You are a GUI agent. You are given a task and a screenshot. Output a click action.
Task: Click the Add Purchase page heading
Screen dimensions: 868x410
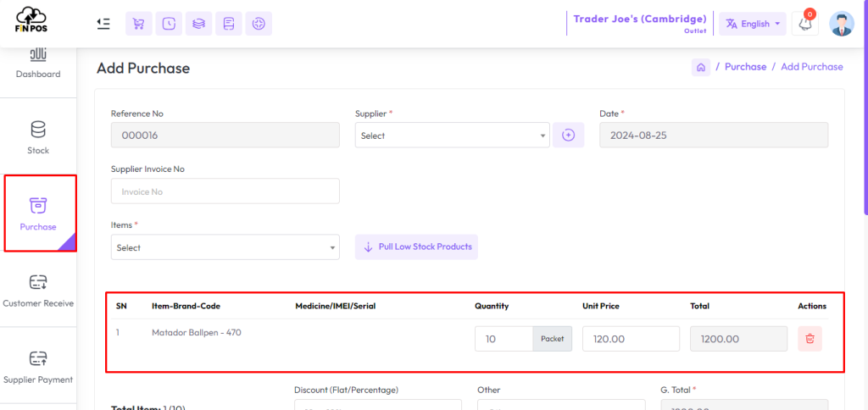(x=143, y=68)
